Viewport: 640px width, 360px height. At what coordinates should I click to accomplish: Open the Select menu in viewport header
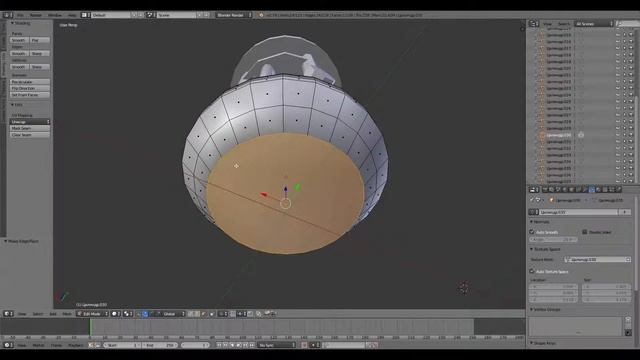38,314
